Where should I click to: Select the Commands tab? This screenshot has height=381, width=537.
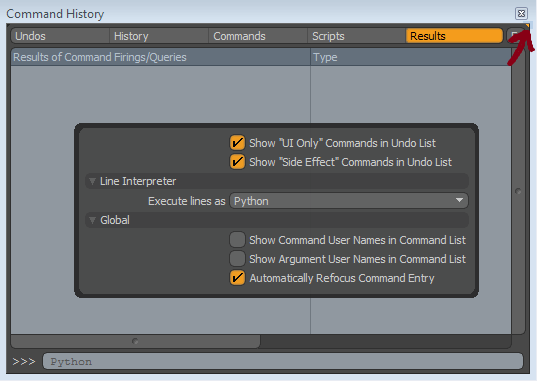[258, 36]
